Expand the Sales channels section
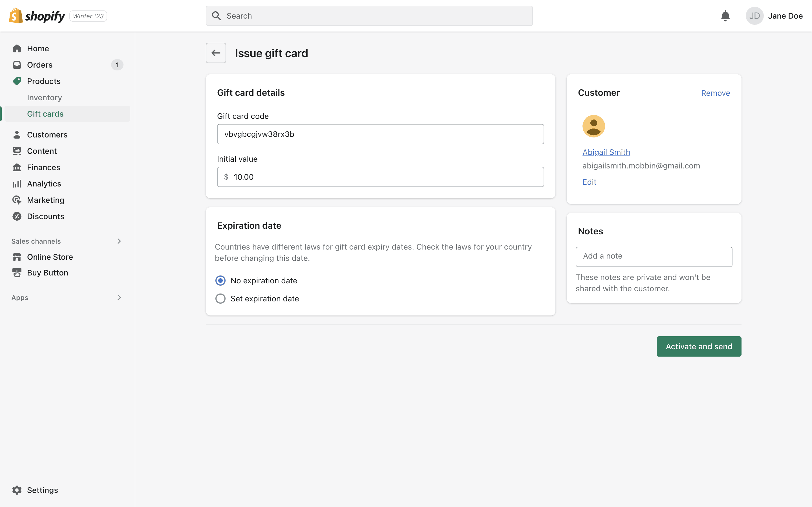The width and height of the screenshot is (812, 507). 119,241
